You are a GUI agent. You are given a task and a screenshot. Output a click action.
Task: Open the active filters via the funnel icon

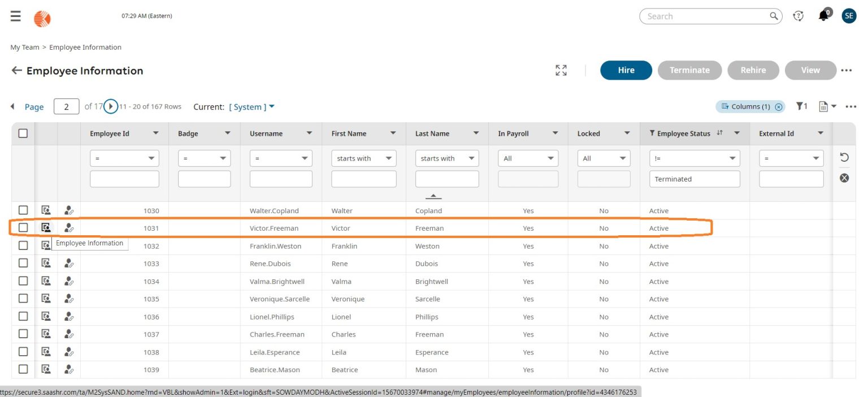pos(801,106)
